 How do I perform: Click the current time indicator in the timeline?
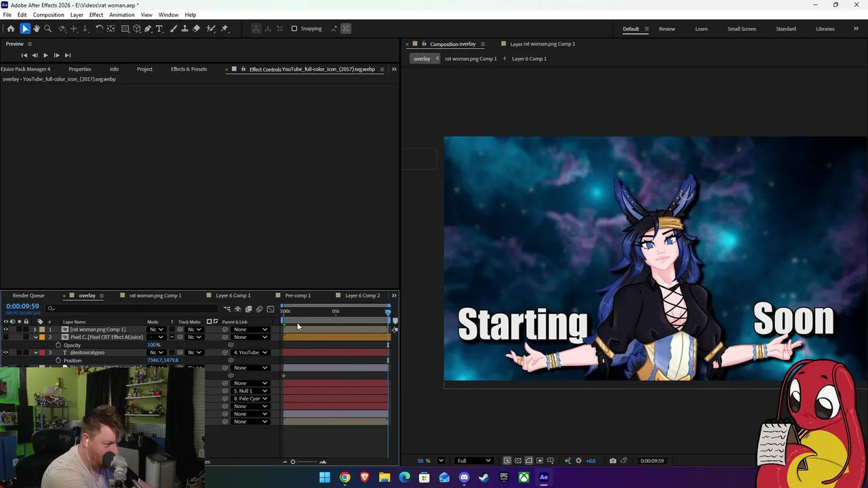click(x=388, y=312)
